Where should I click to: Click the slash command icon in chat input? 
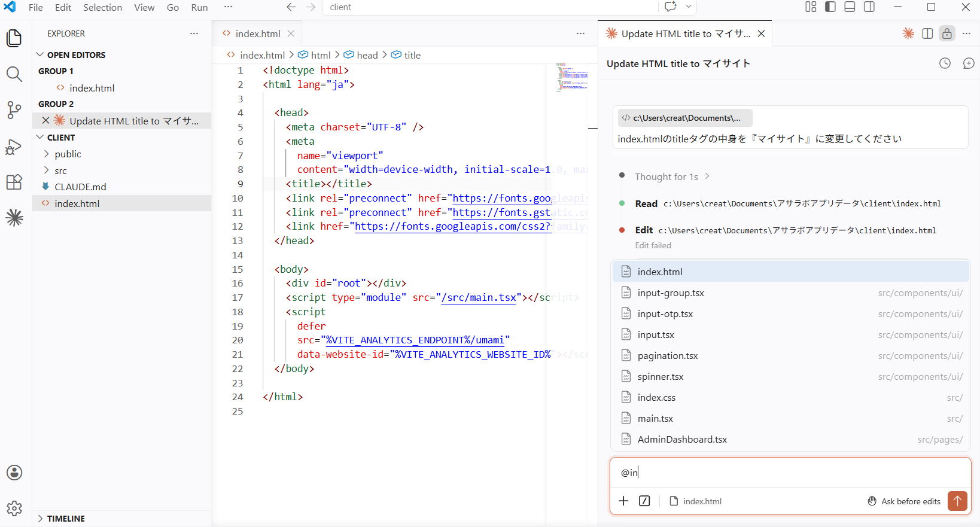[x=644, y=501]
